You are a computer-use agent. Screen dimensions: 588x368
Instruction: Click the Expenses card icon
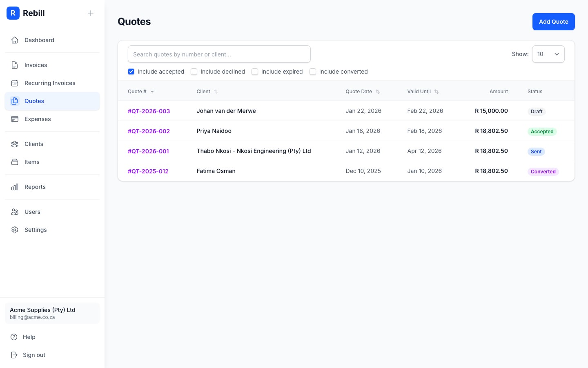click(15, 119)
